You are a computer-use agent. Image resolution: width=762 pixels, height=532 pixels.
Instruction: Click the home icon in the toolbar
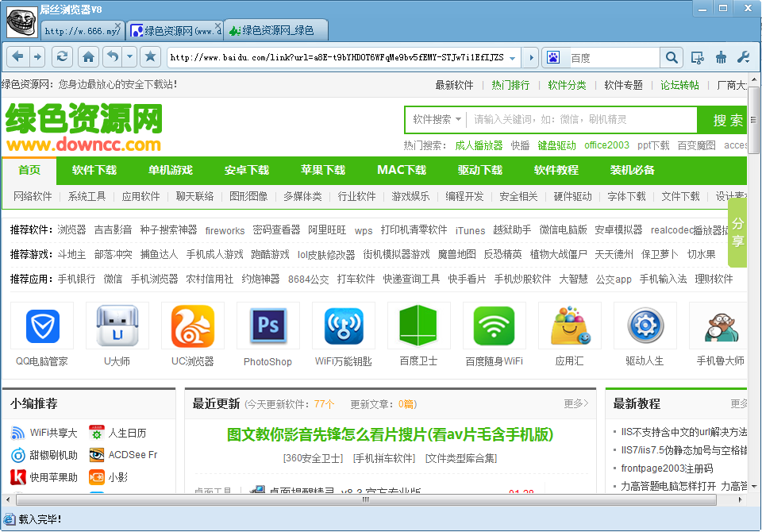tap(89, 57)
